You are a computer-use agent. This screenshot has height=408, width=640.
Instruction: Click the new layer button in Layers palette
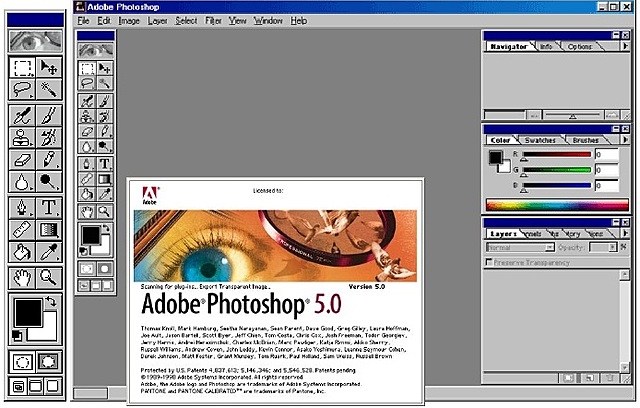coord(589,378)
